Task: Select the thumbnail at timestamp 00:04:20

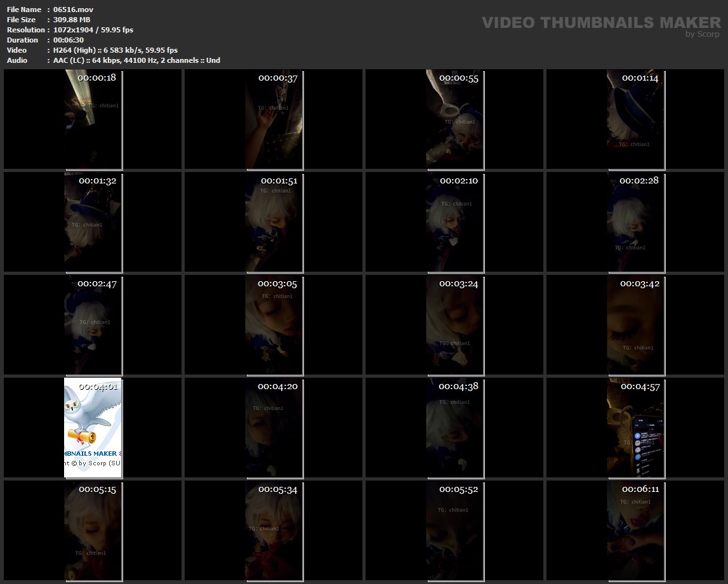Action: [274, 428]
